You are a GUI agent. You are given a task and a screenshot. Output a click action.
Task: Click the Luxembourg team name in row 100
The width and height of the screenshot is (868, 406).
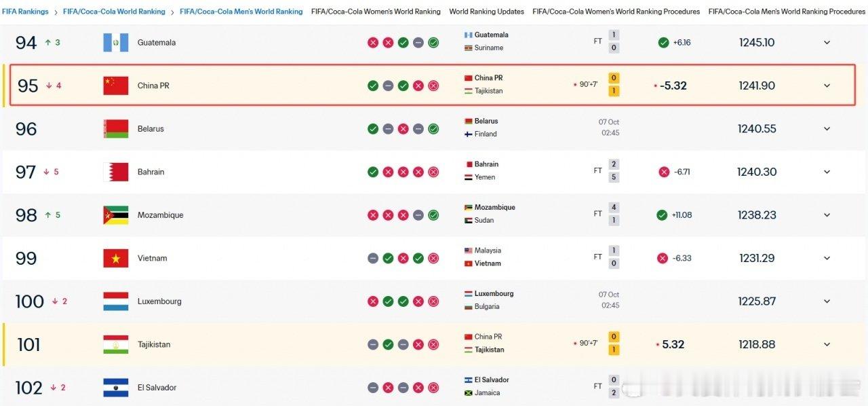click(160, 301)
